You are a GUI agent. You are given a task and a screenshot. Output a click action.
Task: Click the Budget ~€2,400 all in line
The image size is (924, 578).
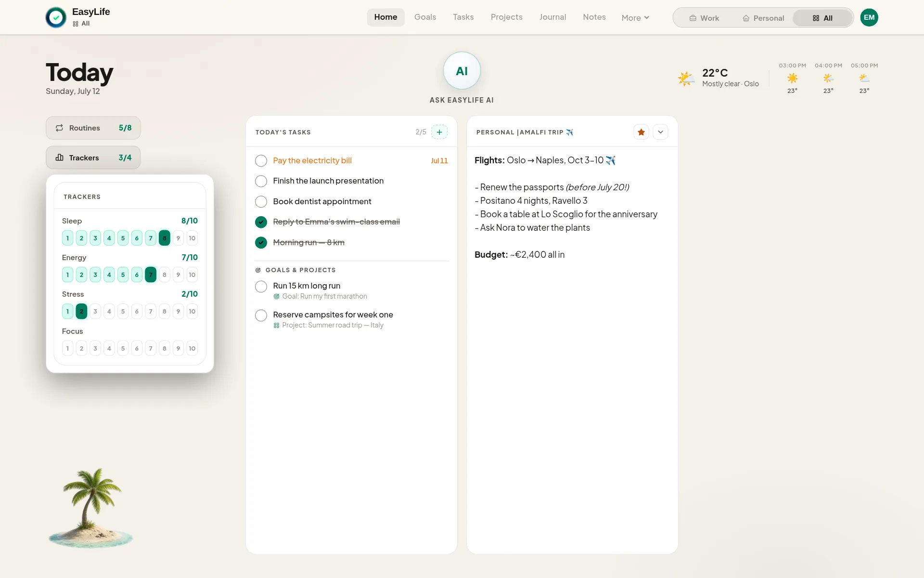(x=519, y=255)
